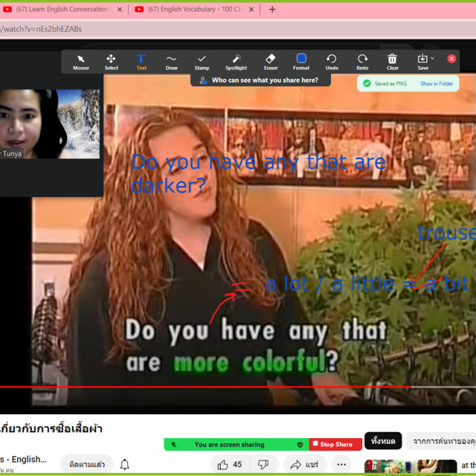Close the 'English Vocabulary' tab
The image size is (476, 476).
coord(251,10)
